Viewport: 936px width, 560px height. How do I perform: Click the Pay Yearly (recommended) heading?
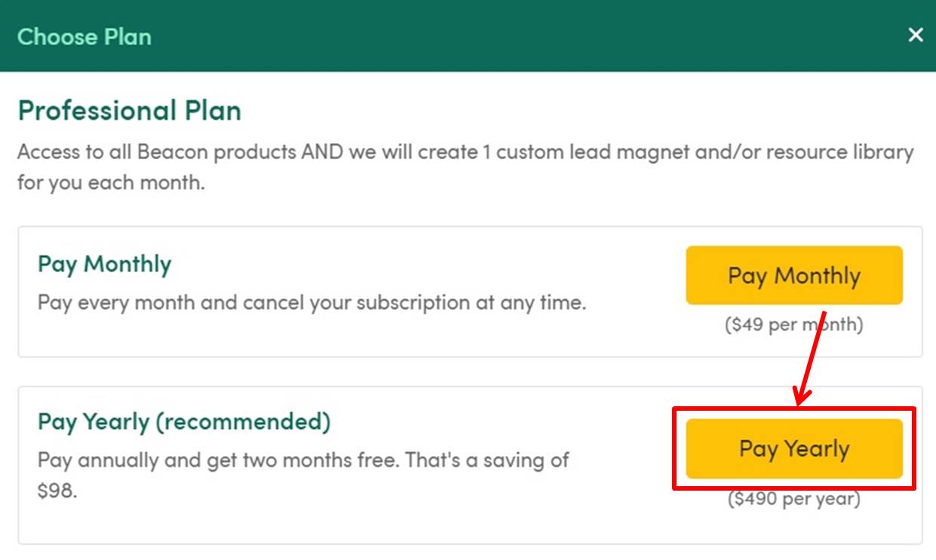click(184, 421)
